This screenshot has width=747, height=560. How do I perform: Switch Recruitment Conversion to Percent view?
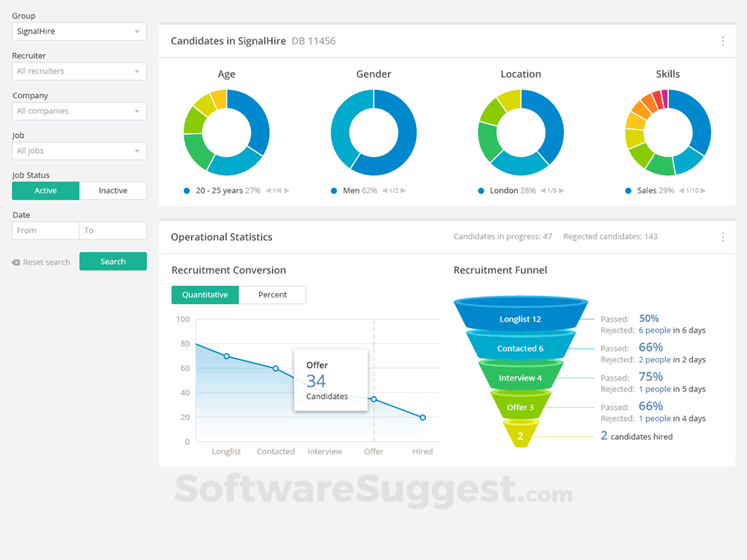coord(273,295)
